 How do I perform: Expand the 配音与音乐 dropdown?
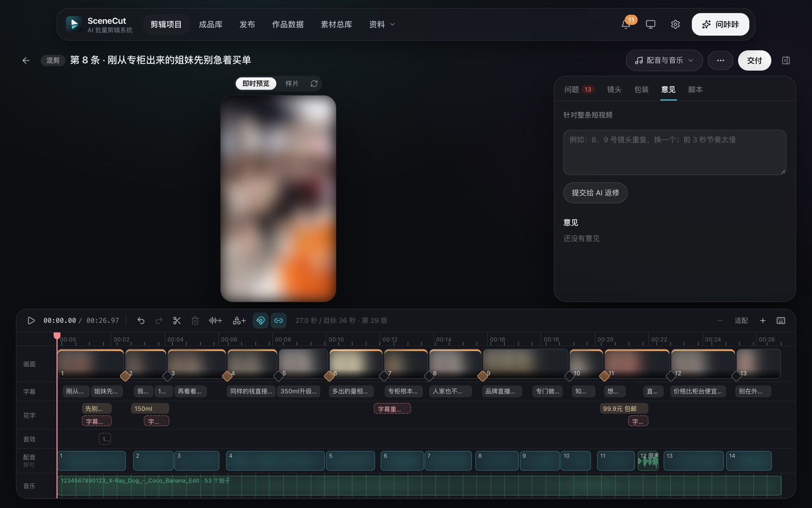[664, 61]
